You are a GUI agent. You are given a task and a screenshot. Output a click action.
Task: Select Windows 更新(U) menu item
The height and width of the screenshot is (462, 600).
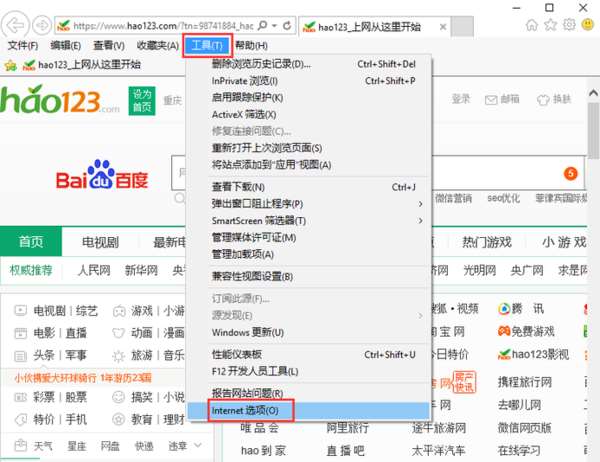click(x=309, y=332)
